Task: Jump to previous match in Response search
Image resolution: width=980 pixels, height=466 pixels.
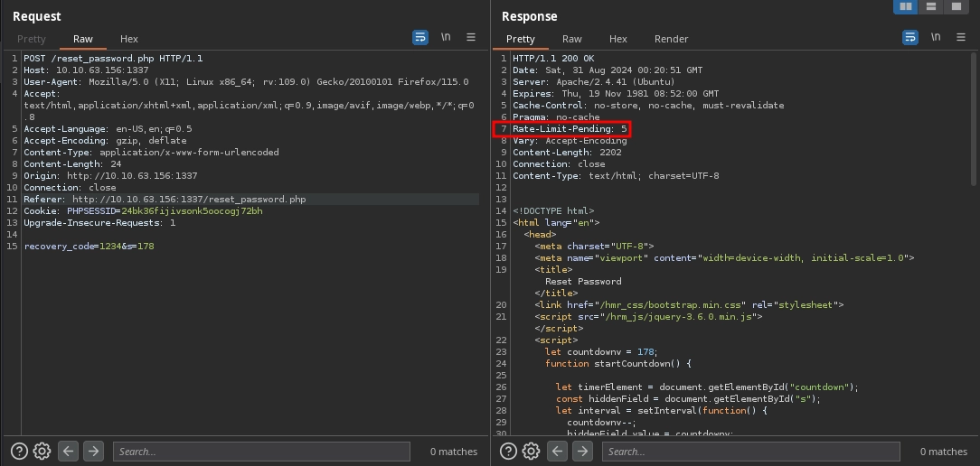Action: (558, 452)
